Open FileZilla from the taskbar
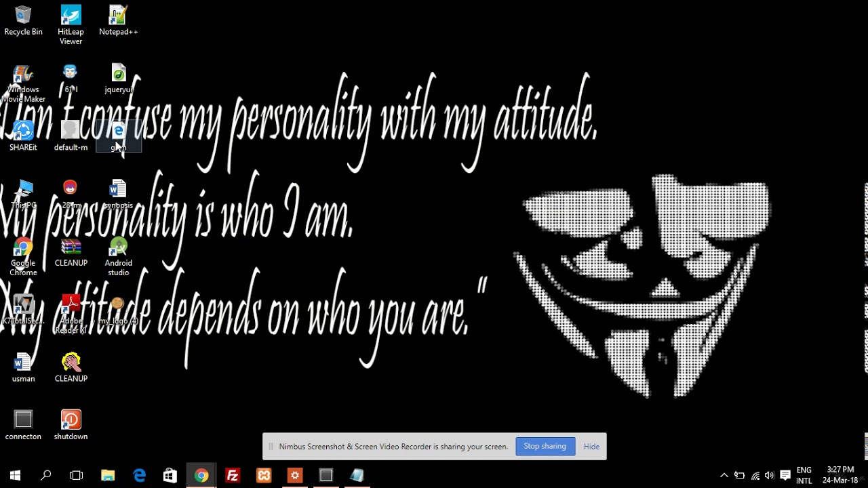Screen dimensions: 868x488 [x=233, y=475]
